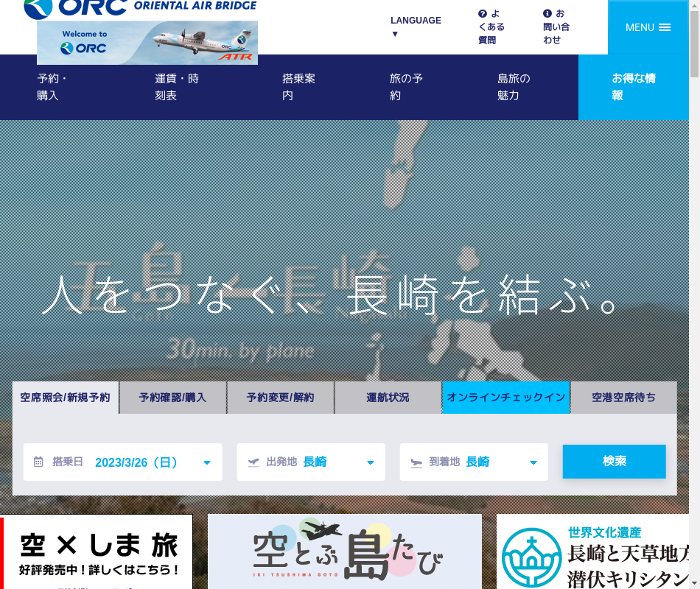Click the departing plane icon beside 出発地
The image size is (700, 589).
[253, 462]
